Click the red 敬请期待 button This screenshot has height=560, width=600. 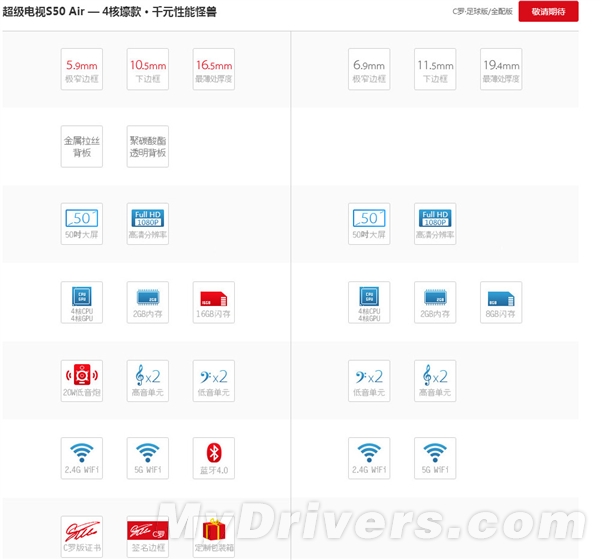click(548, 11)
